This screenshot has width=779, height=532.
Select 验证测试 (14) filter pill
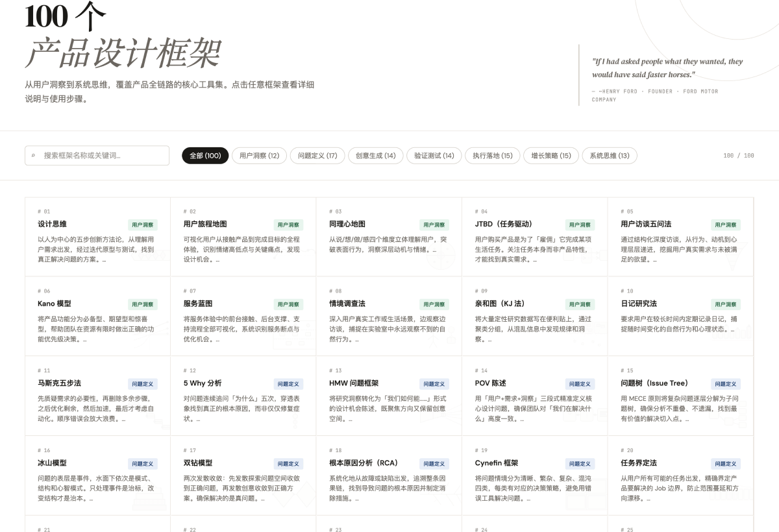tap(434, 156)
